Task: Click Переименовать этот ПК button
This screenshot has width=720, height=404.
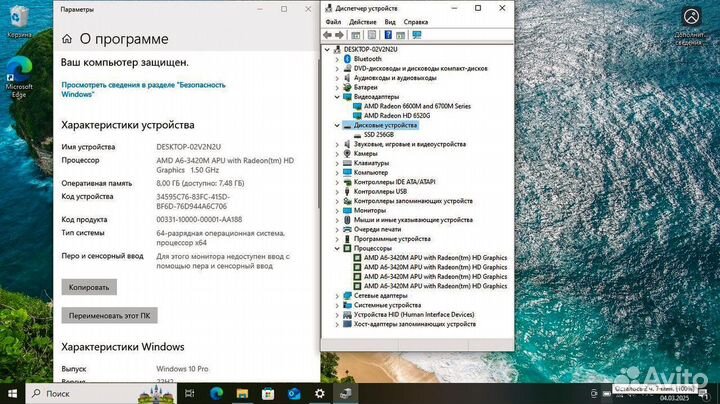Action: point(109,315)
